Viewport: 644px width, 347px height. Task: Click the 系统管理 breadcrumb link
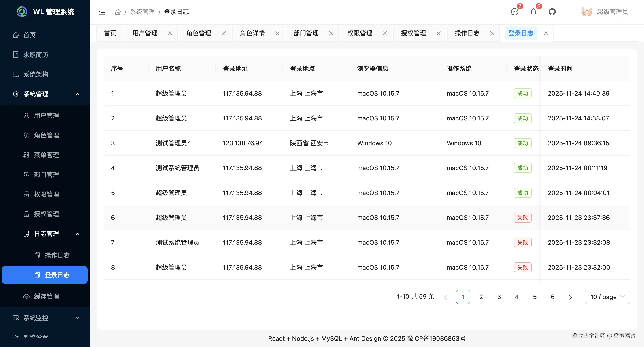pos(142,12)
